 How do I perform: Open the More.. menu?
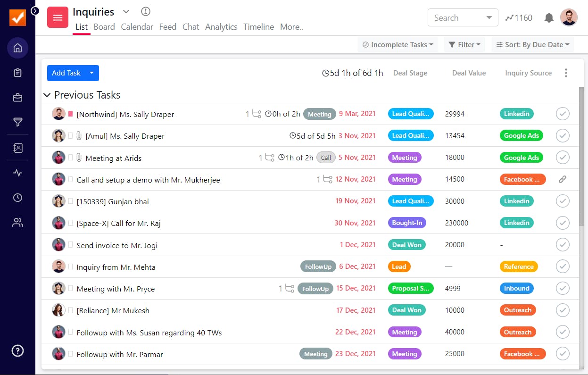291,27
